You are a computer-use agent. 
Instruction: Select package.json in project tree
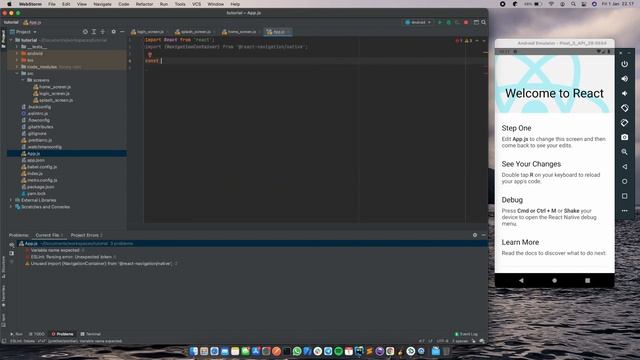pos(38,187)
